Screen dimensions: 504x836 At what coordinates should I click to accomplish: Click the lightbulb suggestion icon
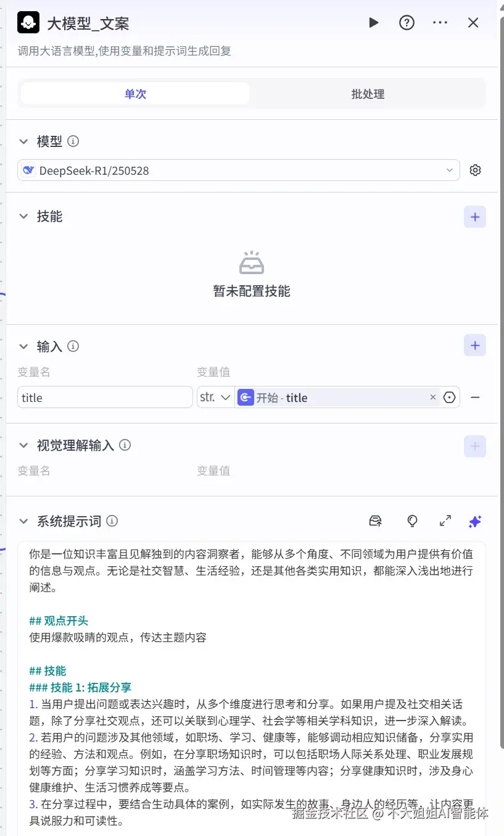412,521
